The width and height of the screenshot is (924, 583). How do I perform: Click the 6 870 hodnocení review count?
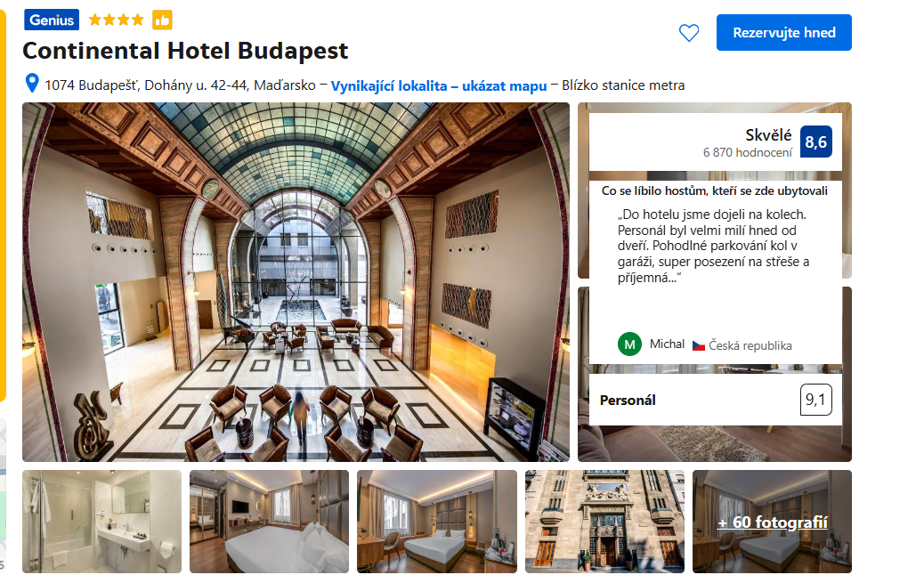click(747, 153)
